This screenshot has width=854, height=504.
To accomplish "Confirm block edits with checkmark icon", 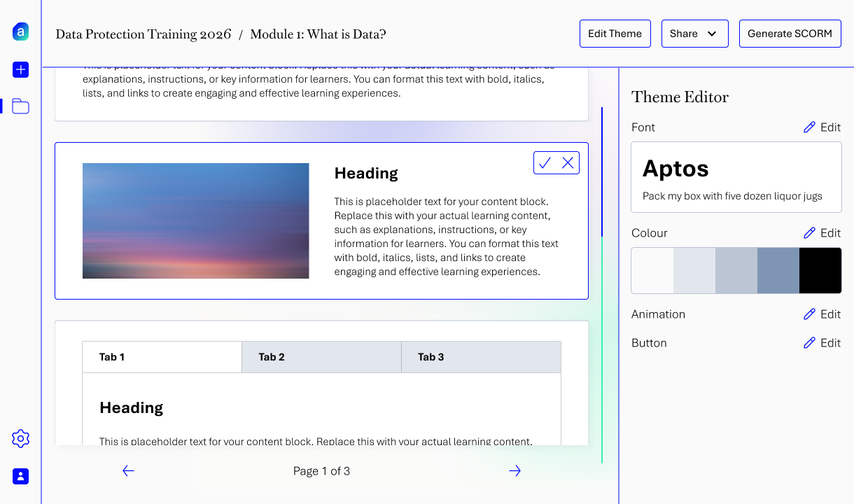I will point(545,163).
